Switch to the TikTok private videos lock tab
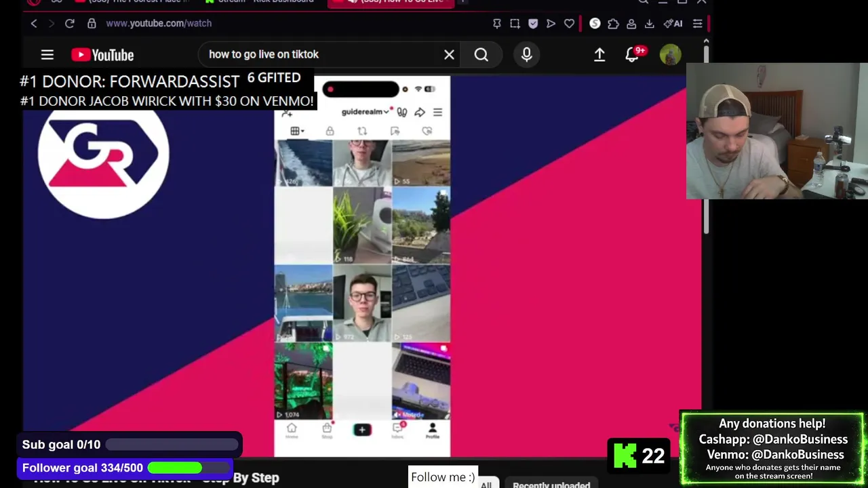The width and height of the screenshot is (868, 488). pos(330,131)
